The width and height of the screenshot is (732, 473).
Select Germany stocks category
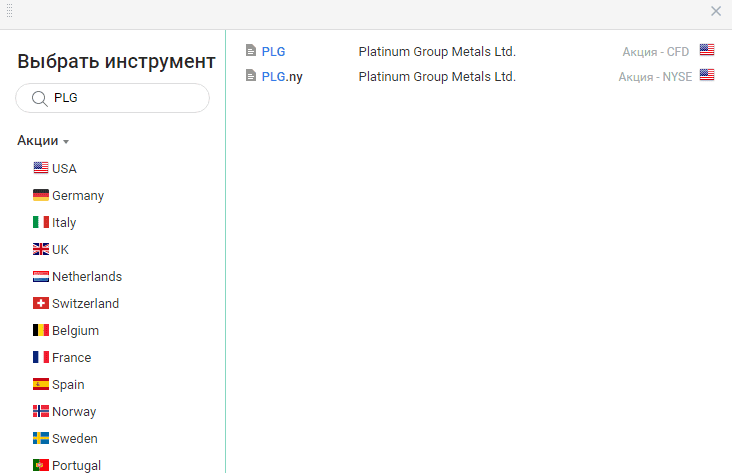coord(78,196)
